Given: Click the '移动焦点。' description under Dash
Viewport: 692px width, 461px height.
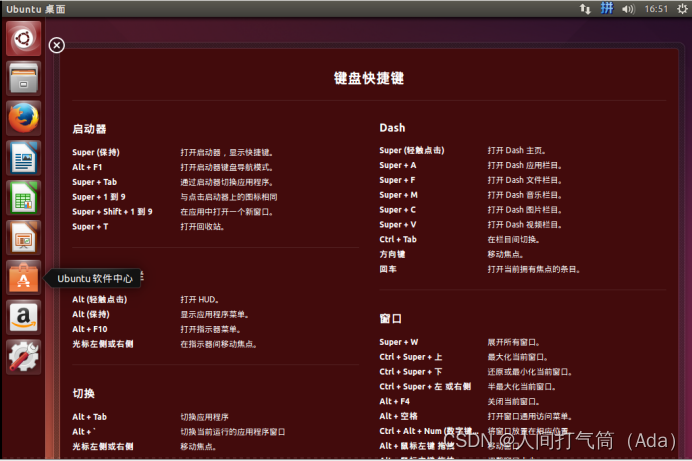Looking at the screenshot, I should [505, 255].
